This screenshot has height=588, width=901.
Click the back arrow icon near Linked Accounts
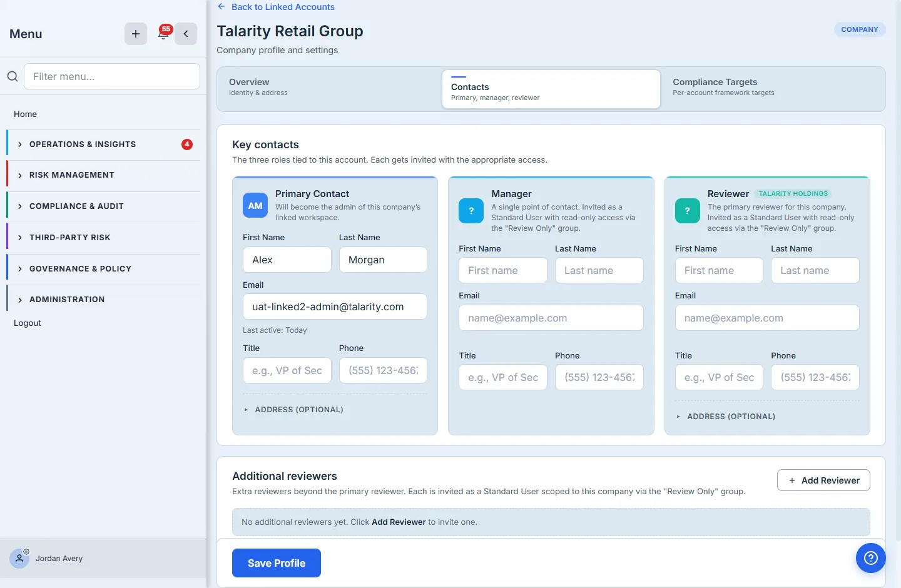click(221, 7)
